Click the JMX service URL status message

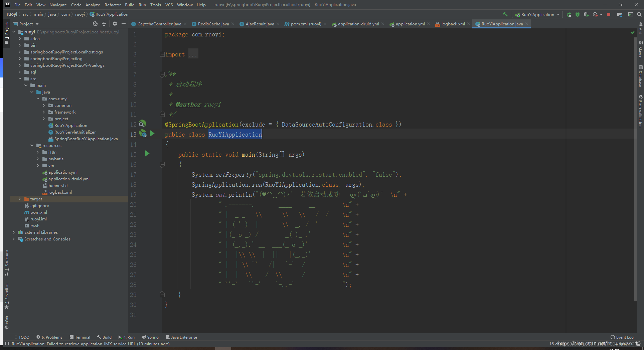[91, 344]
